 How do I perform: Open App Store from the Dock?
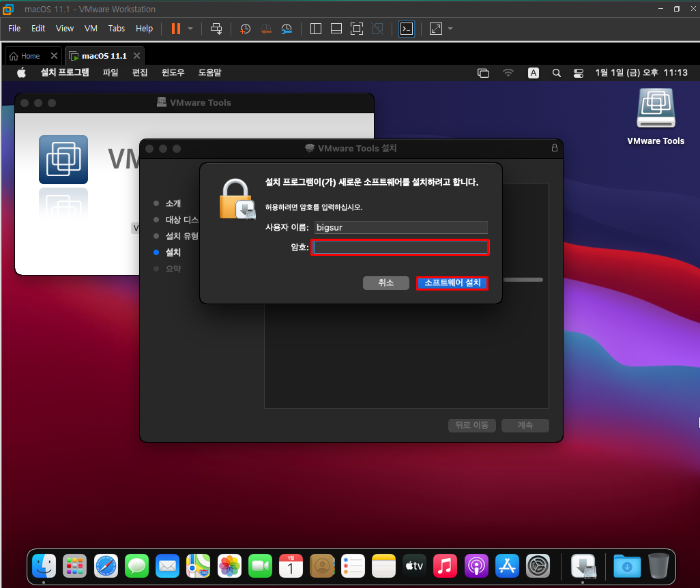(507, 566)
